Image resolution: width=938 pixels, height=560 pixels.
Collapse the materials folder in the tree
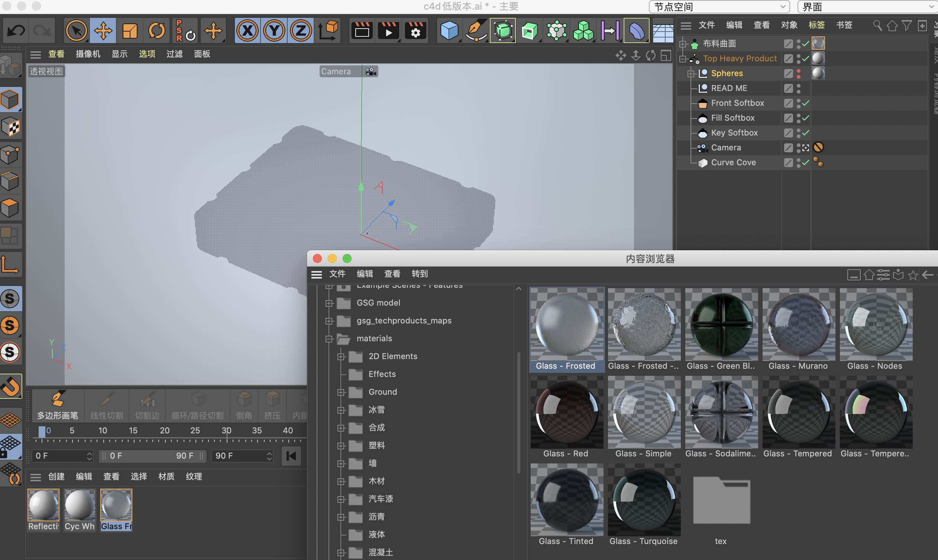329,339
